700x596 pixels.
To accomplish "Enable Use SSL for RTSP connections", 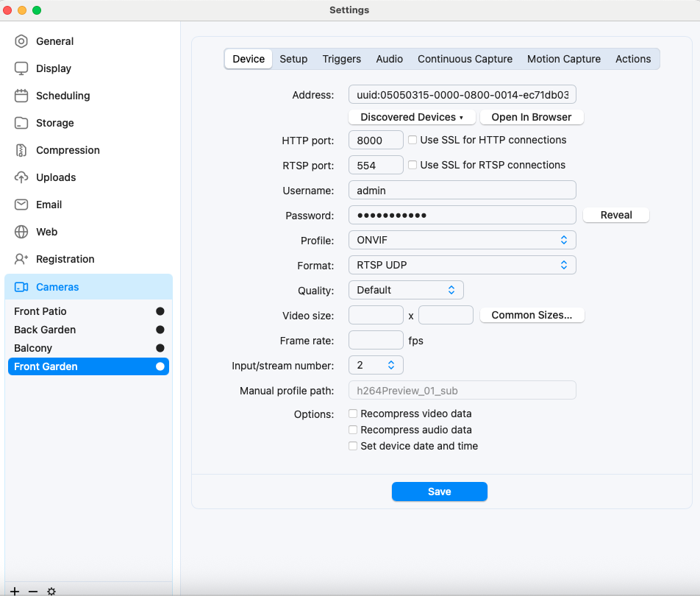I will tap(413, 165).
